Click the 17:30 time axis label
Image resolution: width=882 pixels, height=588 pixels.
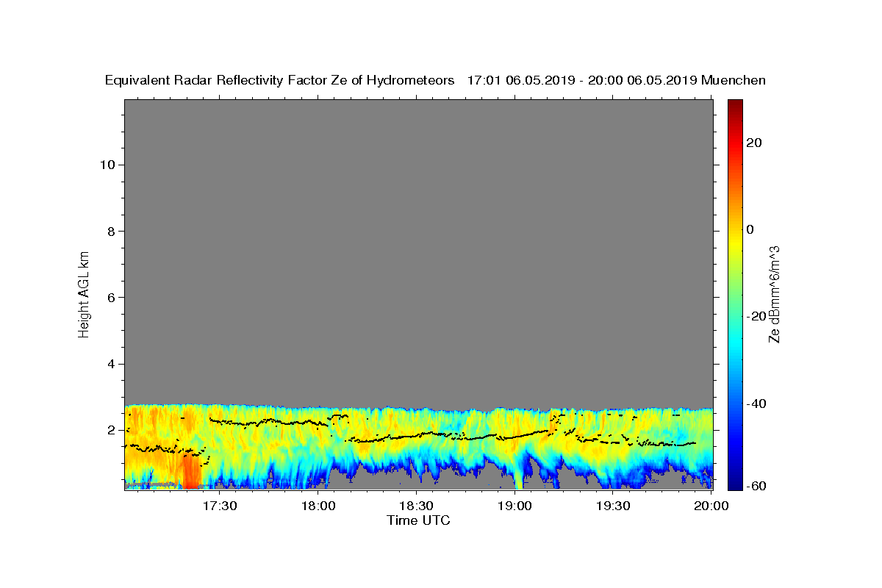pos(220,506)
